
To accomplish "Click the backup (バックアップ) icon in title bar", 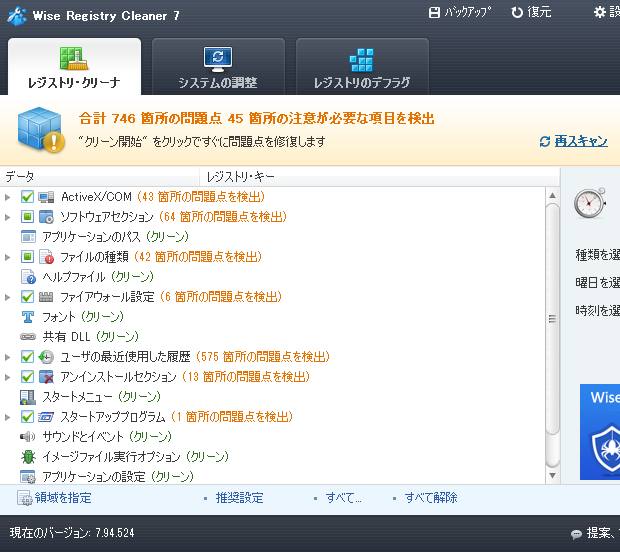I will pyautogui.click(x=434, y=12).
